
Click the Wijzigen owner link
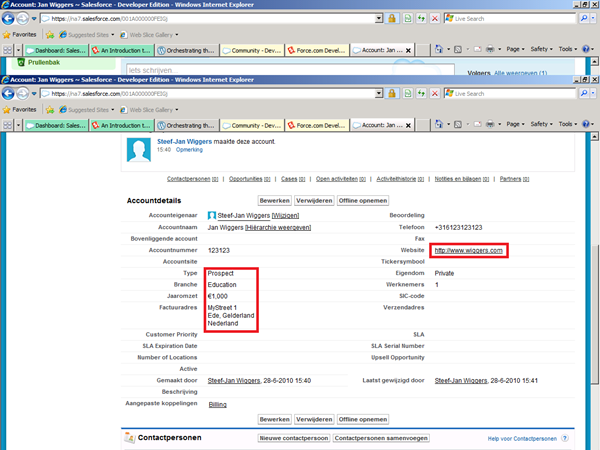pyautogui.click(x=285, y=216)
